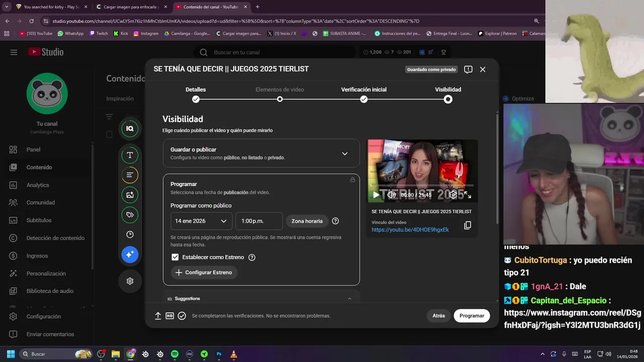This screenshot has width=644, height=362.
Task: Open the '14 ene 2026' date dropdown
Action: [201, 221]
